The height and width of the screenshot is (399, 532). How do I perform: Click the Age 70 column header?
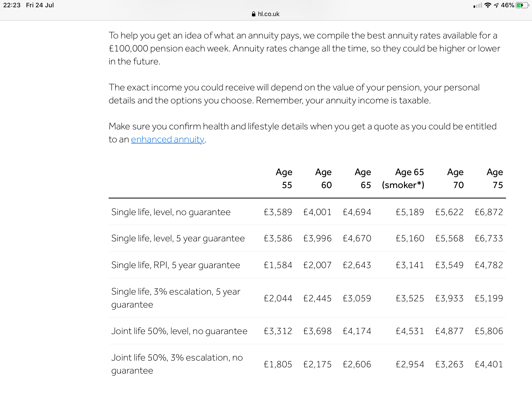pyautogui.click(x=455, y=178)
